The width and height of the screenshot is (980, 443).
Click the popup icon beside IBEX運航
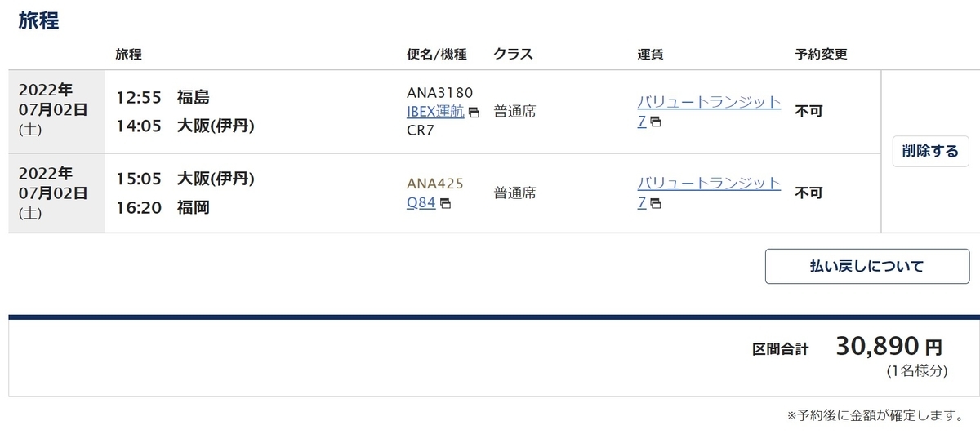point(474,113)
